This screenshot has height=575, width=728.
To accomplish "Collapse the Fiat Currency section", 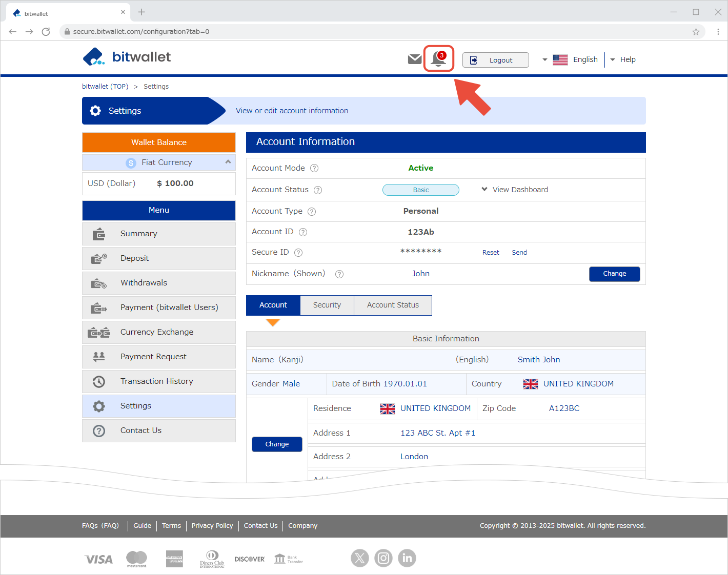I will [228, 162].
